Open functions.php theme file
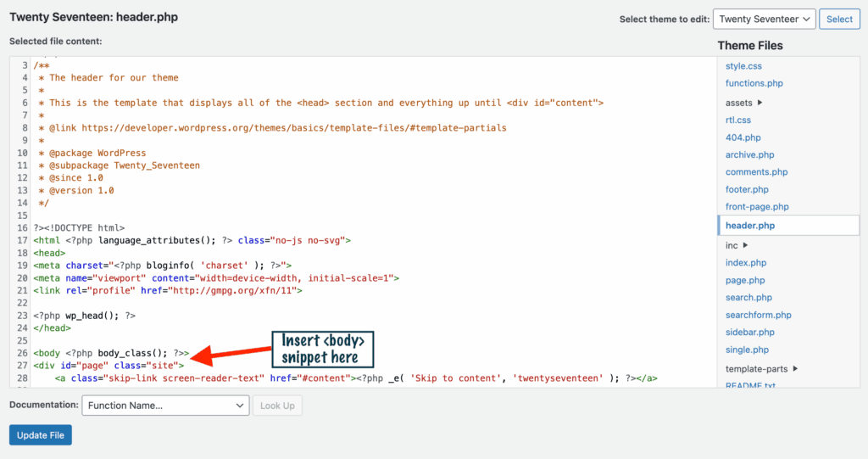Screen dimensions: 868x459 754,83
